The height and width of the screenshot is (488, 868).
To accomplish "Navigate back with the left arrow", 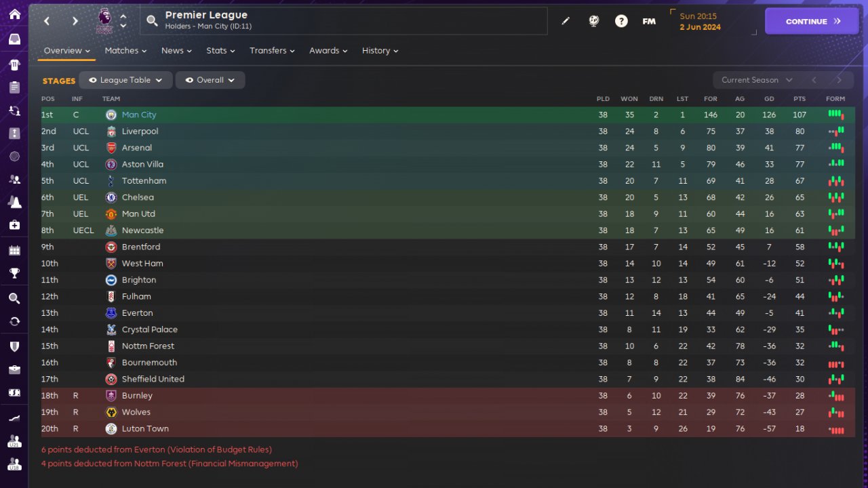I will click(47, 21).
